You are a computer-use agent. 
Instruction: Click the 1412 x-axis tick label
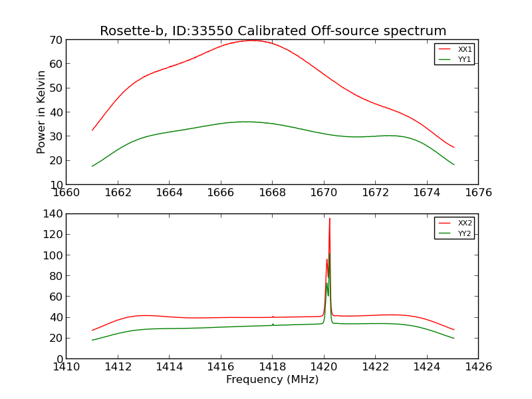click(118, 367)
